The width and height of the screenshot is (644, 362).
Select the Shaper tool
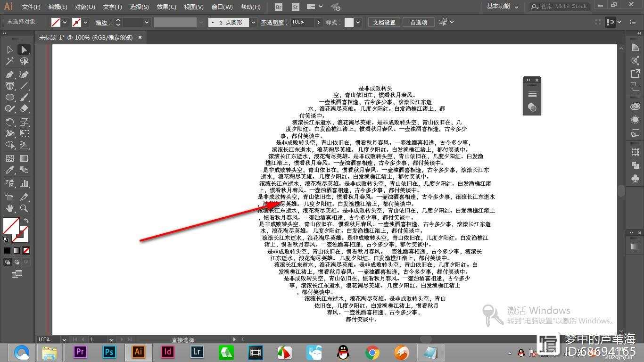click(9, 108)
